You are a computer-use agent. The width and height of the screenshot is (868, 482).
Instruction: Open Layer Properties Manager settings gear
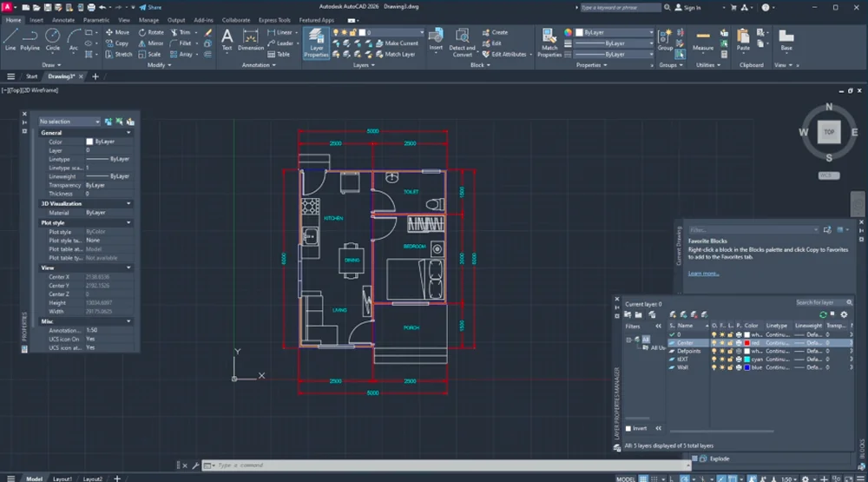(844, 314)
